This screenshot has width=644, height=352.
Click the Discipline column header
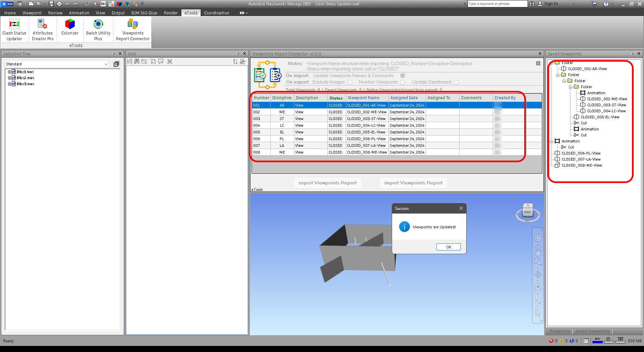click(x=282, y=98)
